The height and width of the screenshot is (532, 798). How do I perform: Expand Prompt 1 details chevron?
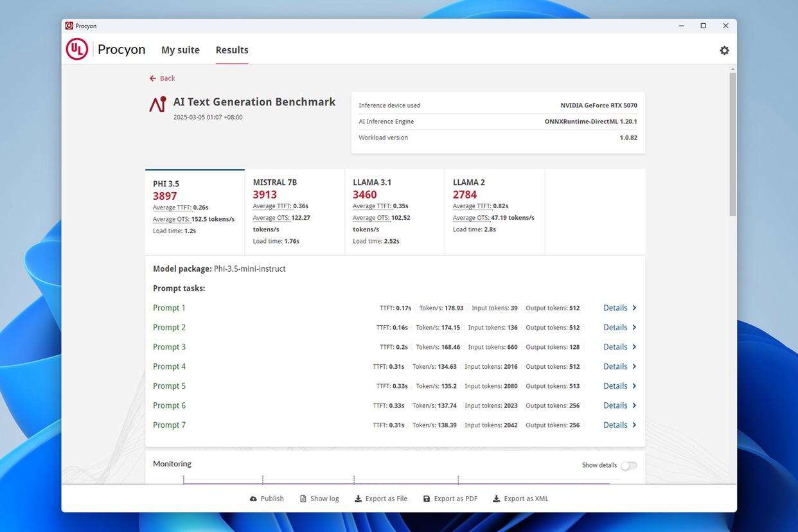pos(634,308)
